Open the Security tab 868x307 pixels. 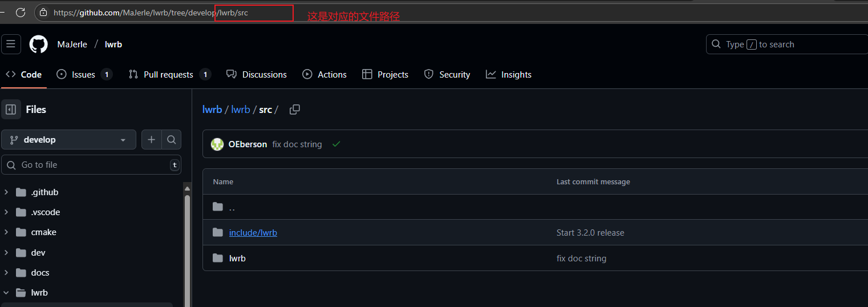(447, 74)
